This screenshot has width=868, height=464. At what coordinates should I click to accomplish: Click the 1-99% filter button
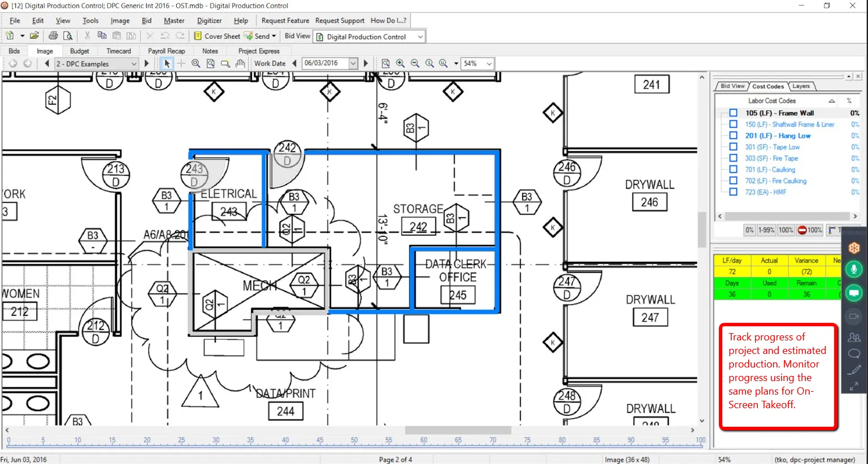point(766,230)
